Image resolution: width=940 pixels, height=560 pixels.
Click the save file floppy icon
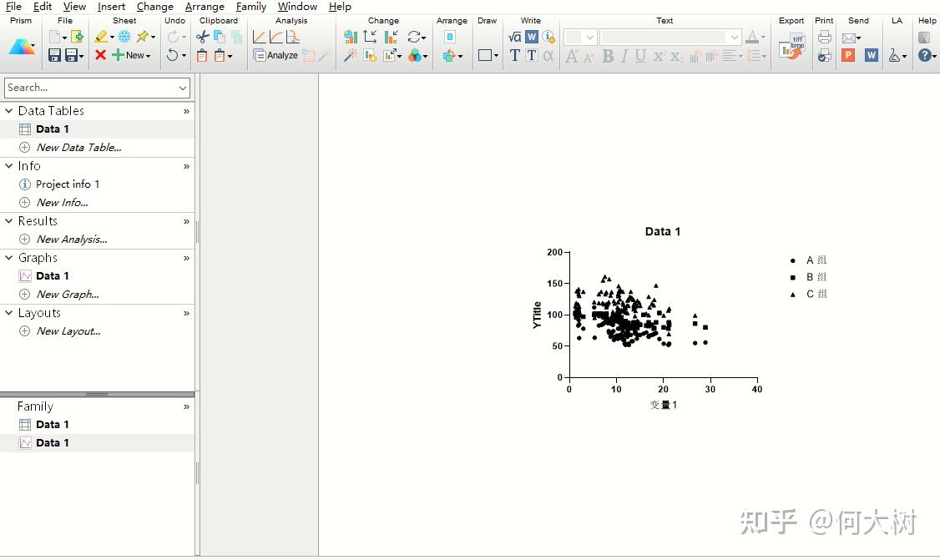pos(54,55)
